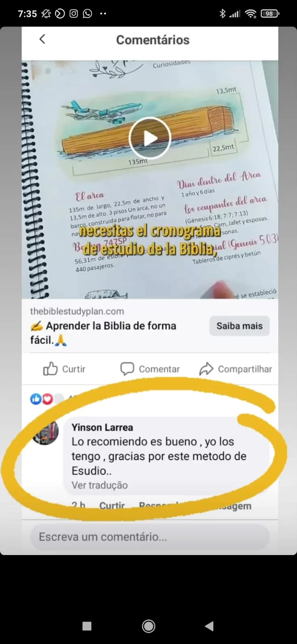Tap the Aprender la Biblia ad headline
297x644 pixels.
[103, 333]
